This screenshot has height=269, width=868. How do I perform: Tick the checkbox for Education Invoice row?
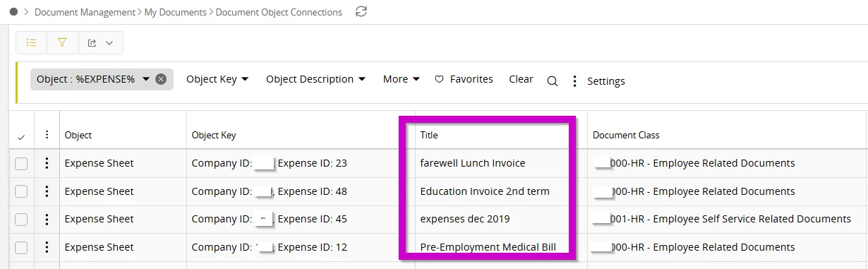point(21,191)
